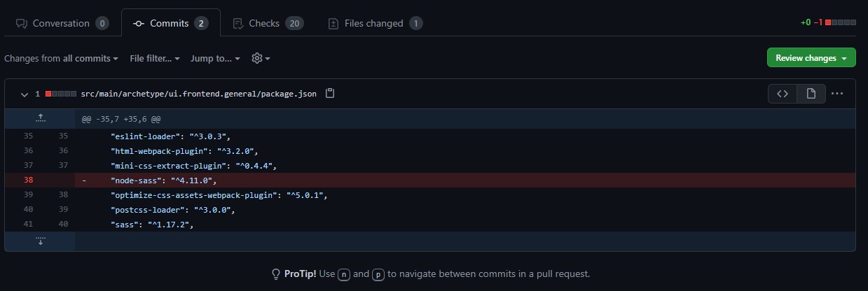Open the Files changed tab

coord(375,23)
